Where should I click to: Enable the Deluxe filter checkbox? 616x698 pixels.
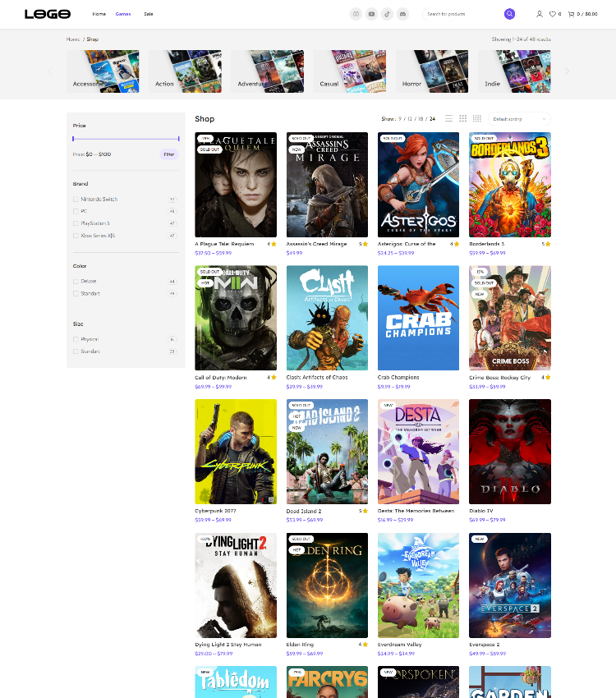point(76,281)
